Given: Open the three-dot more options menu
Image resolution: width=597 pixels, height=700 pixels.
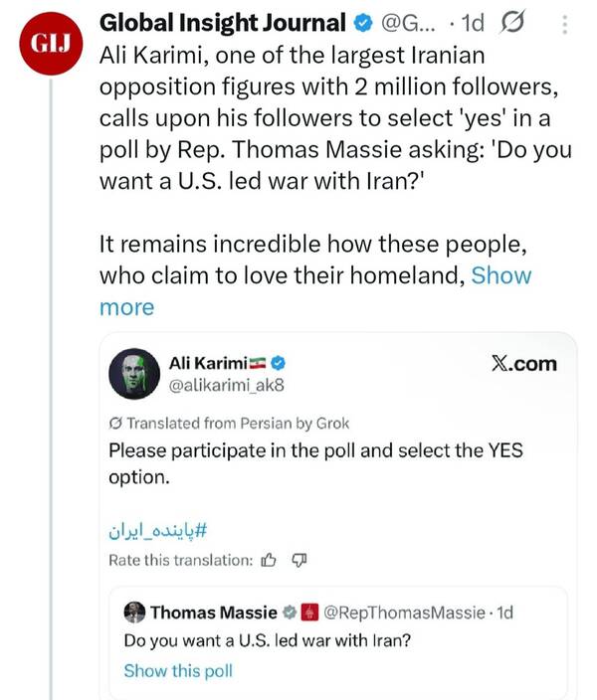Looking at the screenshot, I should (x=566, y=22).
